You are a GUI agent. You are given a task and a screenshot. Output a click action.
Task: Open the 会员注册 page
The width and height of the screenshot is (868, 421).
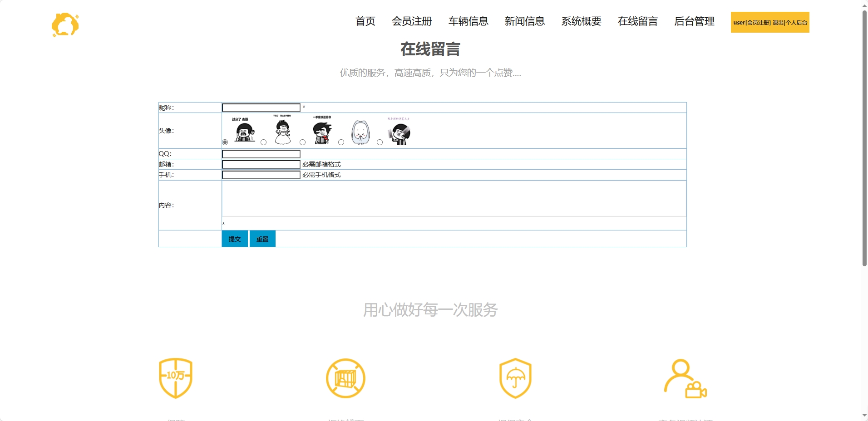412,21
